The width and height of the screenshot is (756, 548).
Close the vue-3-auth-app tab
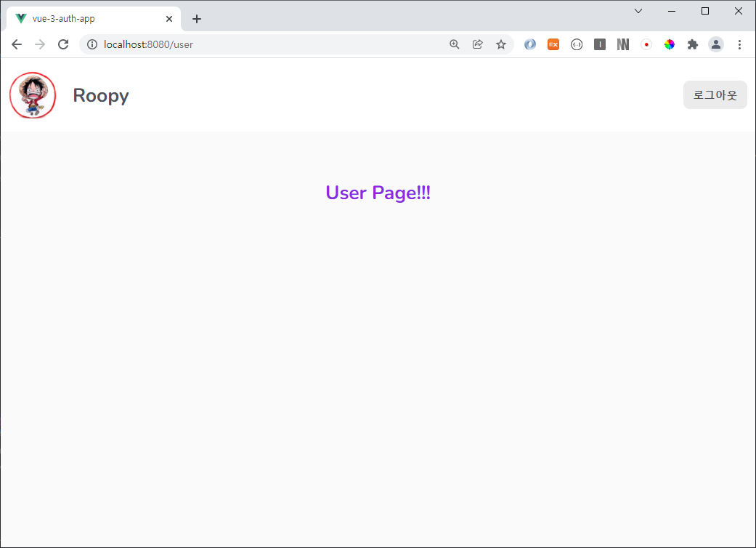169,19
